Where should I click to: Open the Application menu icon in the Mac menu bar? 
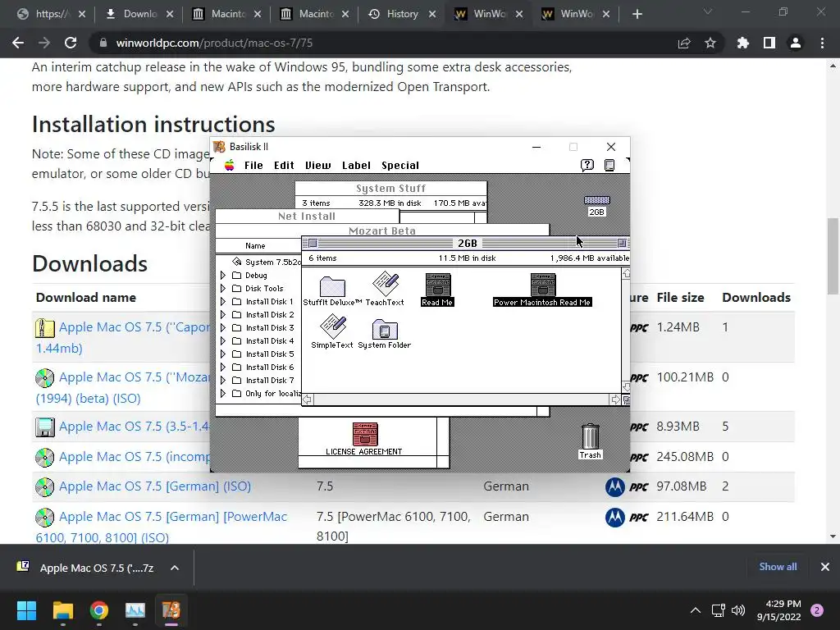pyautogui.click(x=609, y=165)
